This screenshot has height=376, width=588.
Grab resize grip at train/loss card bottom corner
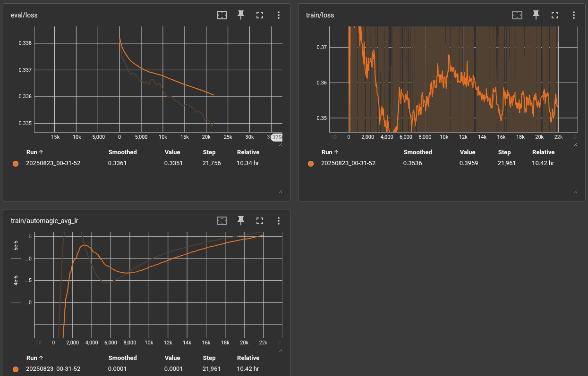(x=575, y=191)
